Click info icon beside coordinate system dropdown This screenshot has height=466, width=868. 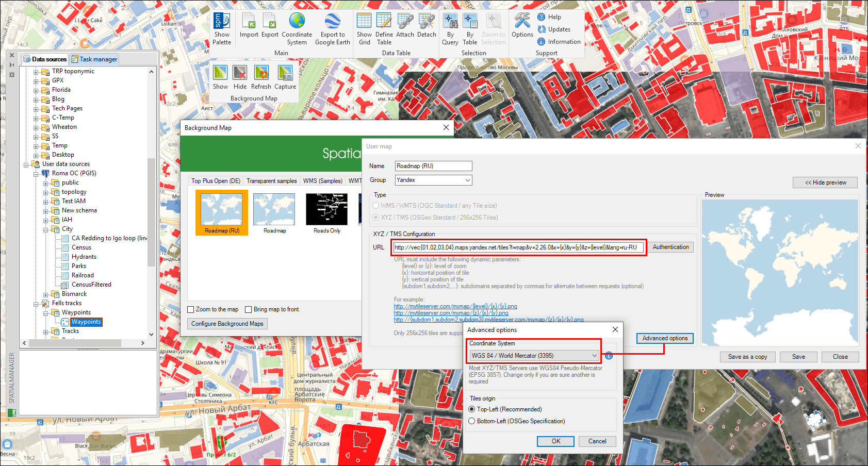click(609, 356)
